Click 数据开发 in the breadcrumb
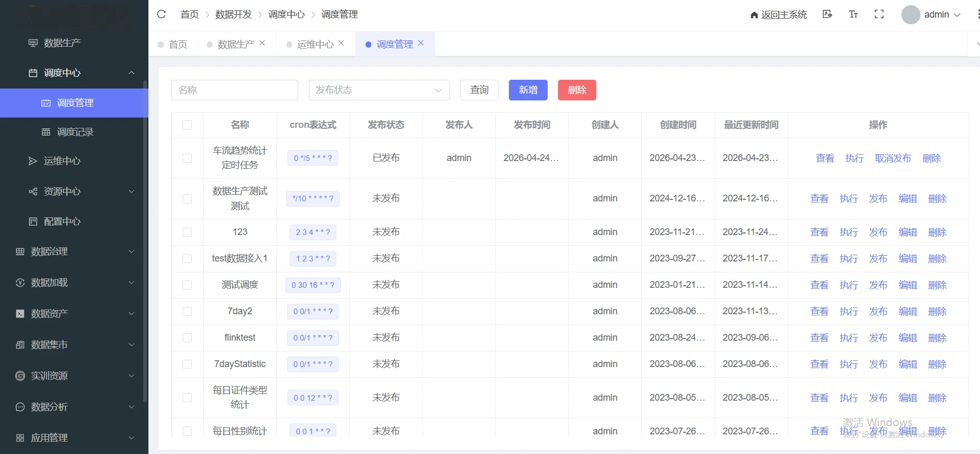 pos(233,14)
